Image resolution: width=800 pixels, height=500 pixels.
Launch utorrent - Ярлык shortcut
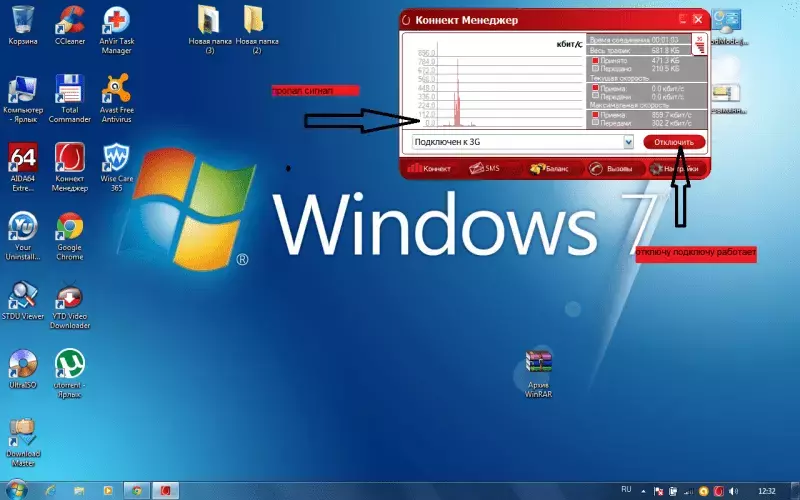click(x=70, y=373)
